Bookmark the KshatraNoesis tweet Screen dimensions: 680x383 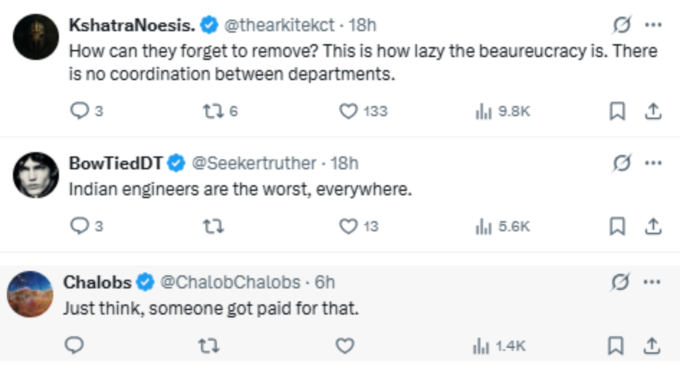click(x=617, y=111)
